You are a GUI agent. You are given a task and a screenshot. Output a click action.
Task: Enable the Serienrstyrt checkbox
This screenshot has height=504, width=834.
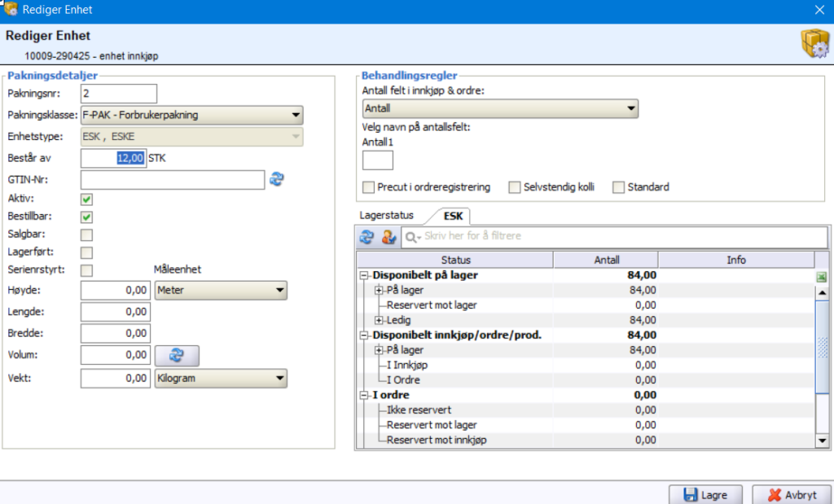coord(86,270)
